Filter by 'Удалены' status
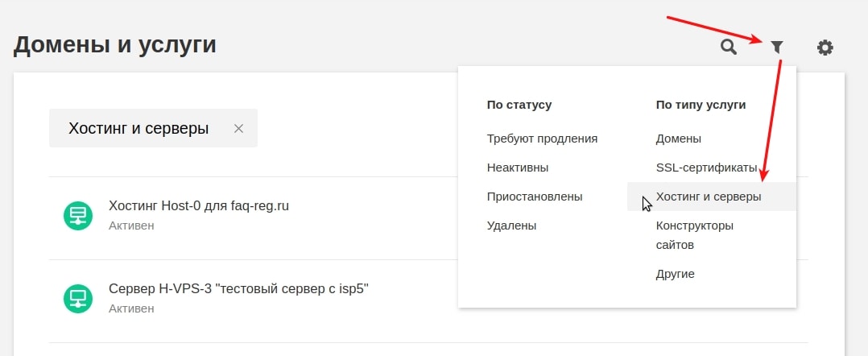The image size is (868, 356). [511, 226]
